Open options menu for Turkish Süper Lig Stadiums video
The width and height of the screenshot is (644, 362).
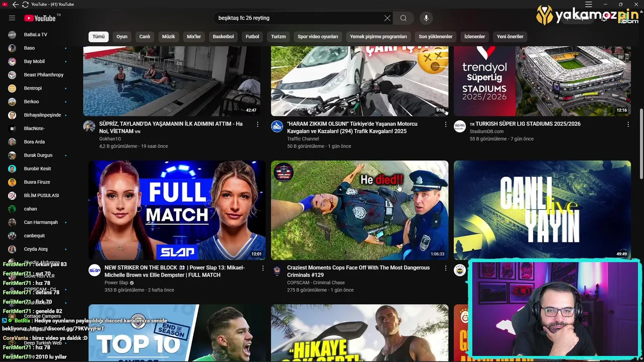(628, 124)
